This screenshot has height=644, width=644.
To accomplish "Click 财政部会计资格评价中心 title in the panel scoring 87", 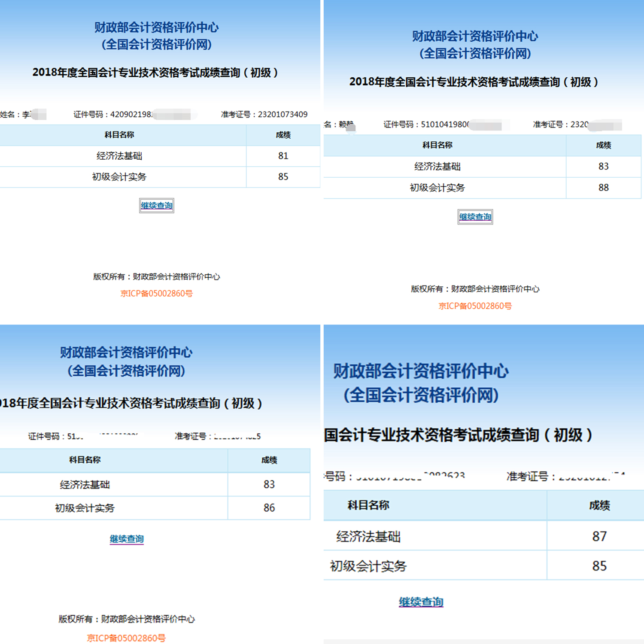I will pyautogui.click(x=421, y=371).
